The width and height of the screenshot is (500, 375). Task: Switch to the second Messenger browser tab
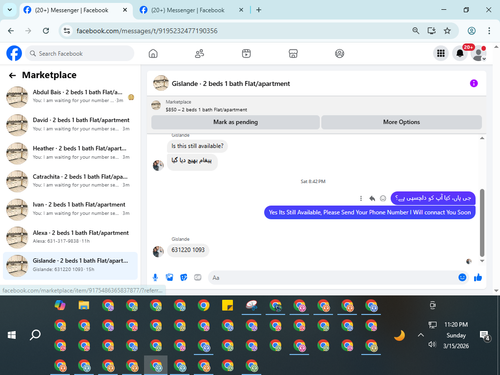click(x=187, y=10)
